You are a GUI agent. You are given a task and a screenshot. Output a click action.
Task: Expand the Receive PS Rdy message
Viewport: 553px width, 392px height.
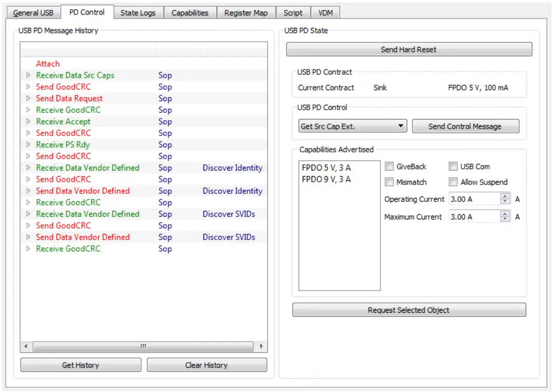(29, 145)
